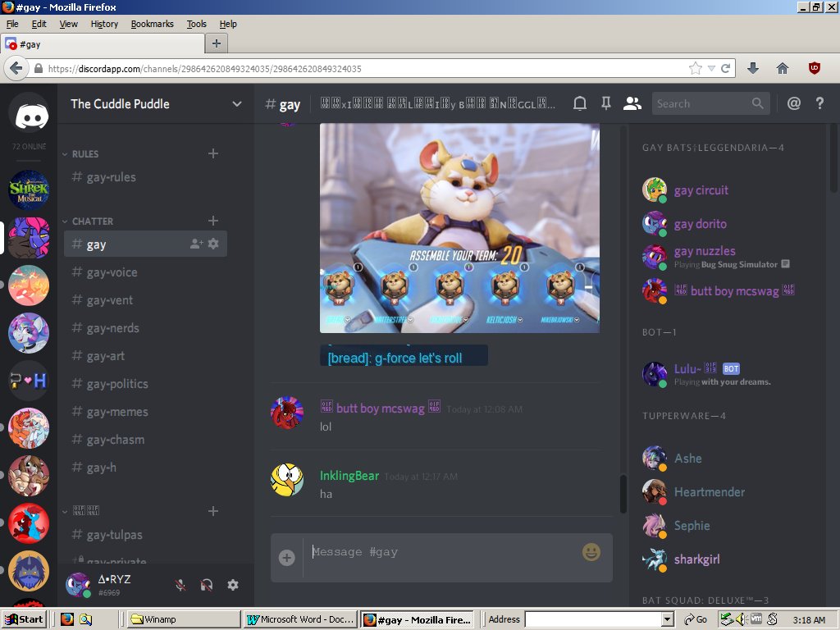The height and width of the screenshot is (630, 840).
Task: Toggle microphone mute in user panel
Action: [180, 585]
